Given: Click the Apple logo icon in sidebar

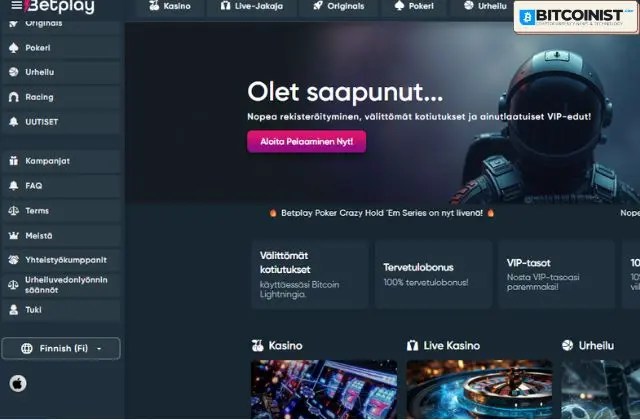Looking at the screenshot, I should pos(18,383).
